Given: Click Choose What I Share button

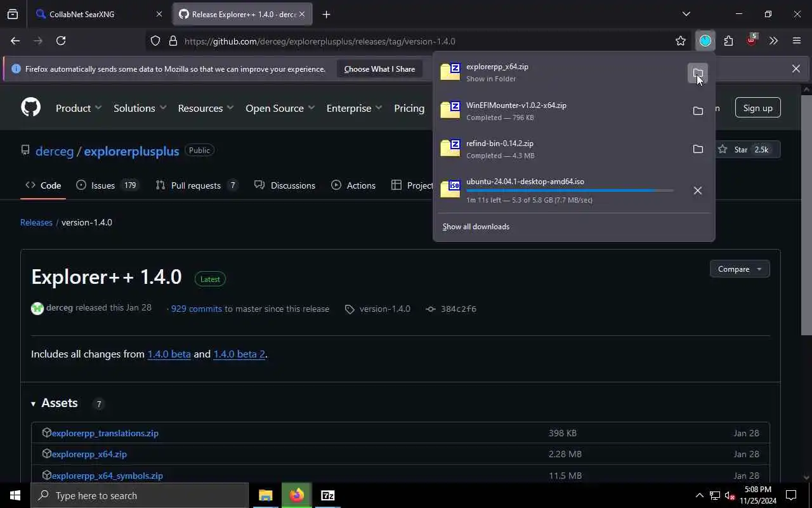Looking at the screenshot, I should coord(379,69).
